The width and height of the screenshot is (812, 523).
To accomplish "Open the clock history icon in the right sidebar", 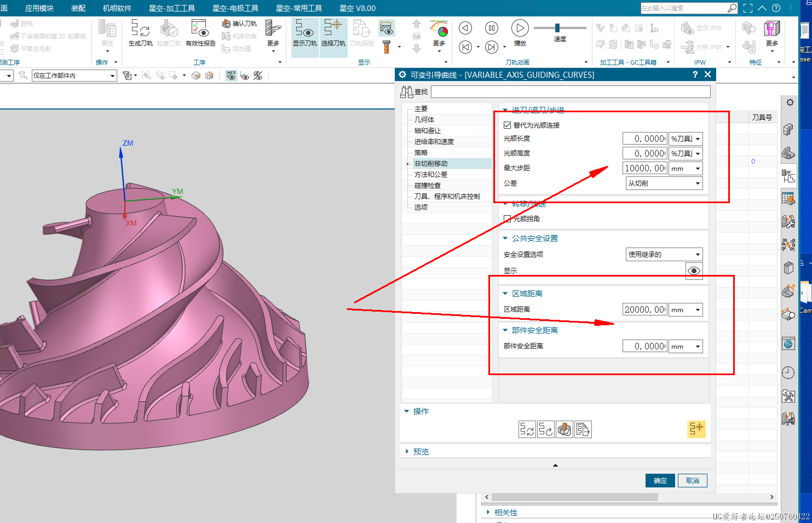I will click(788, 373).
